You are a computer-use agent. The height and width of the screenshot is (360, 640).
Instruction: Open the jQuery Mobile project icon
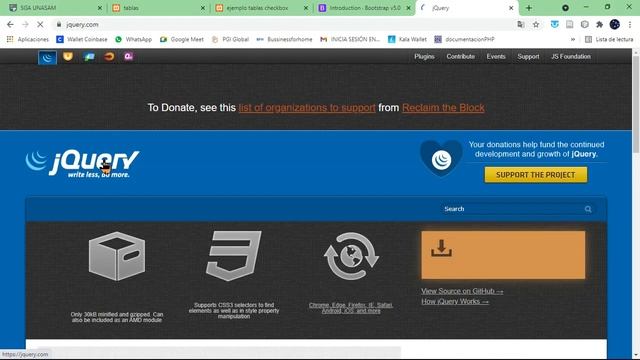point(89,57)
